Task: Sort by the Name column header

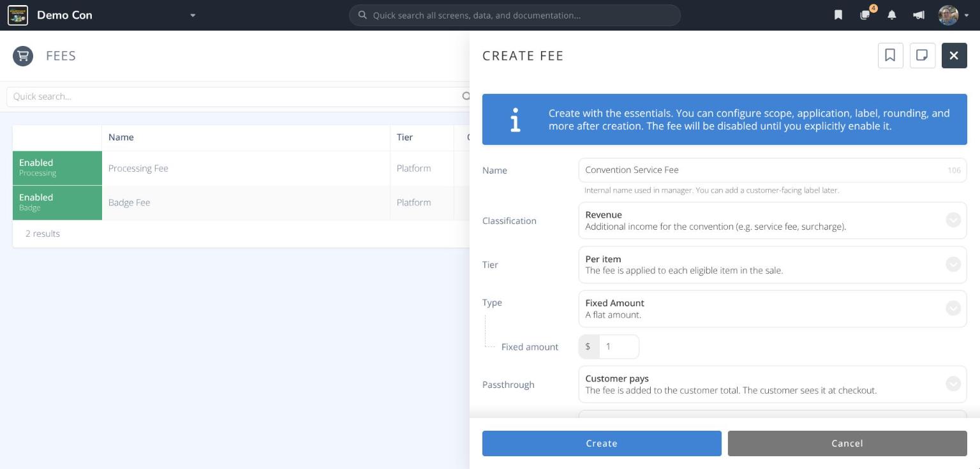Action: point(246,137)
